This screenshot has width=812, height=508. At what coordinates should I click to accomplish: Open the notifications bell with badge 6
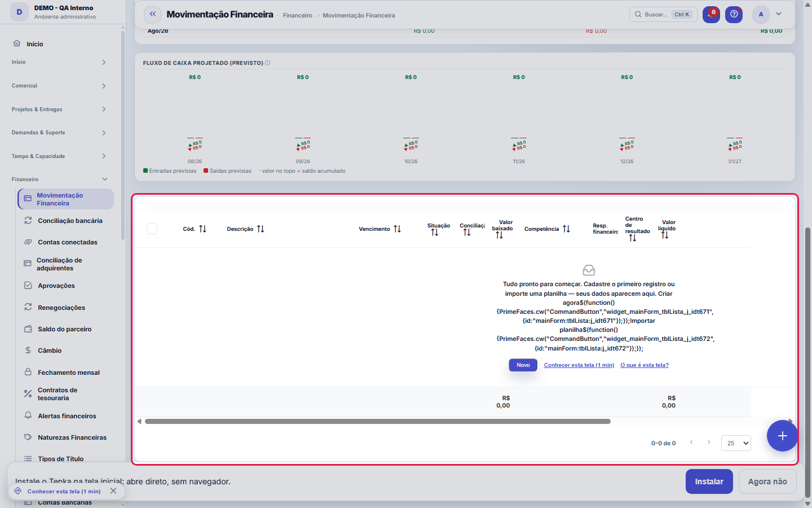pyautogui.click(x=711, y=14)
